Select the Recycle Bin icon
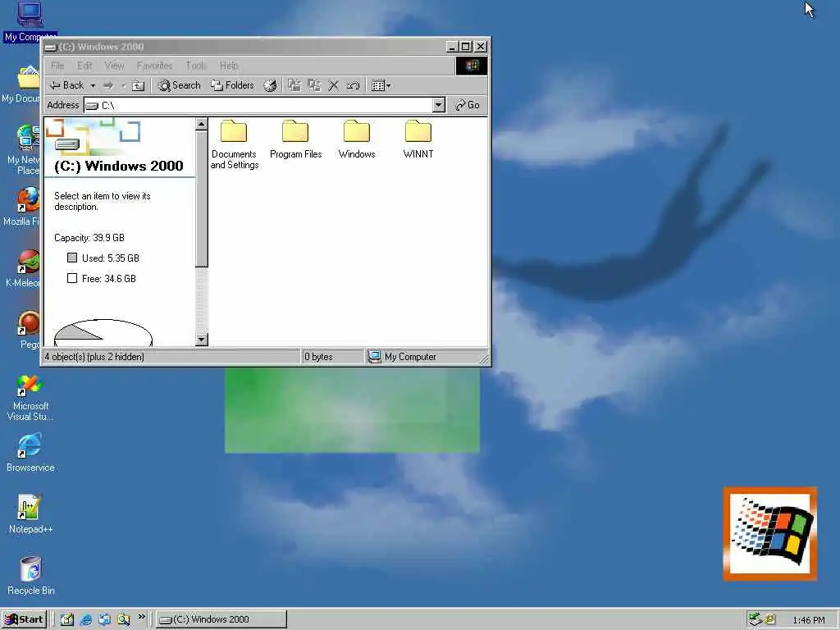Image resolution: width=840 pixels, height=630 pixels. click(30, 576)
